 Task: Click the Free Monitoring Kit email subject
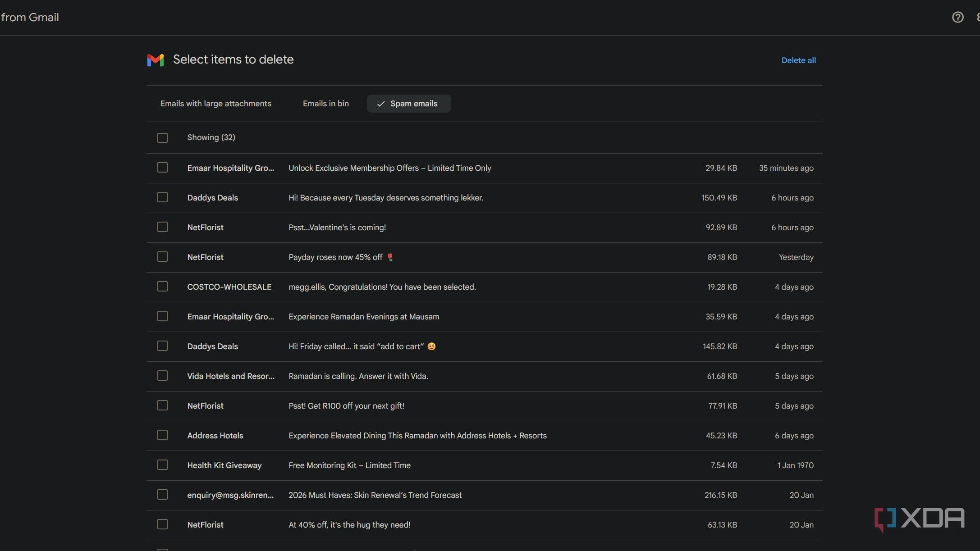click(349, 465)
